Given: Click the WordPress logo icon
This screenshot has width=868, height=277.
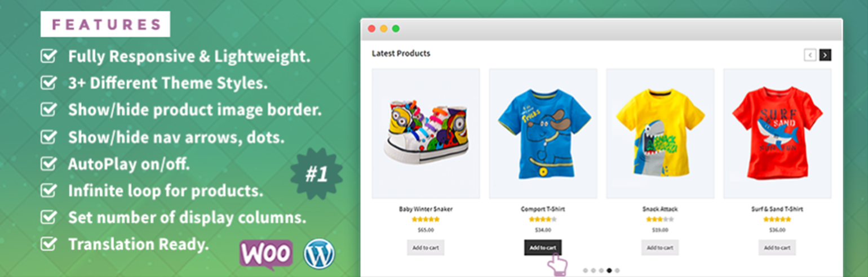Looking at the screenshot, I should point(319,254).
